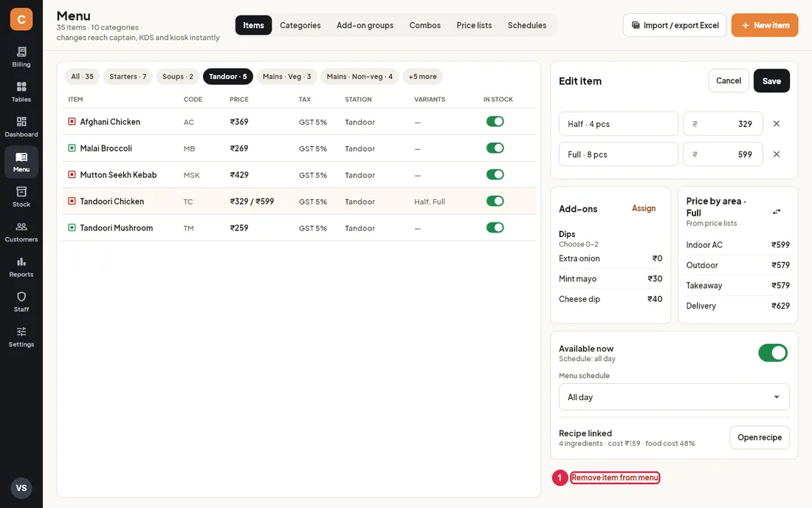This screenshot has width=812, height=508.
Task: Expand the +5 more categories chip
Action: tap(422, 77)
